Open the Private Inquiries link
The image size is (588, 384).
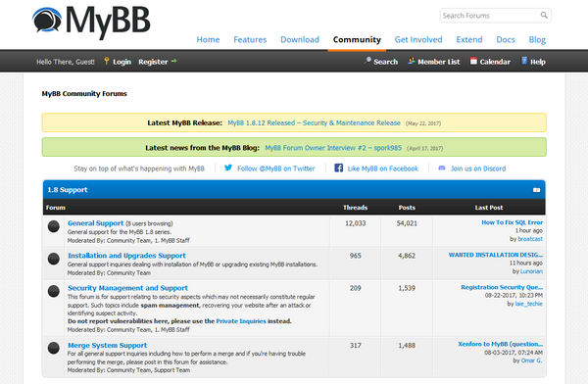click(241, 321)
